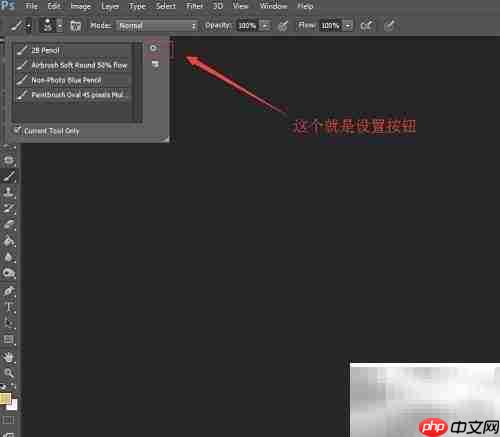Viewport: 500px width, 437px height.
Task: Select the Pen tool
Action: 9,291
